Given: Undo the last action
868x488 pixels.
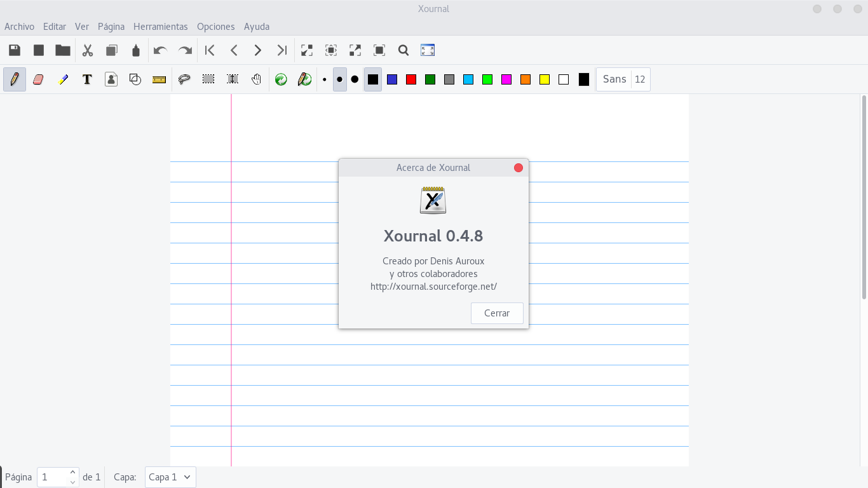Looking at the screenshot, I should 160,50.
